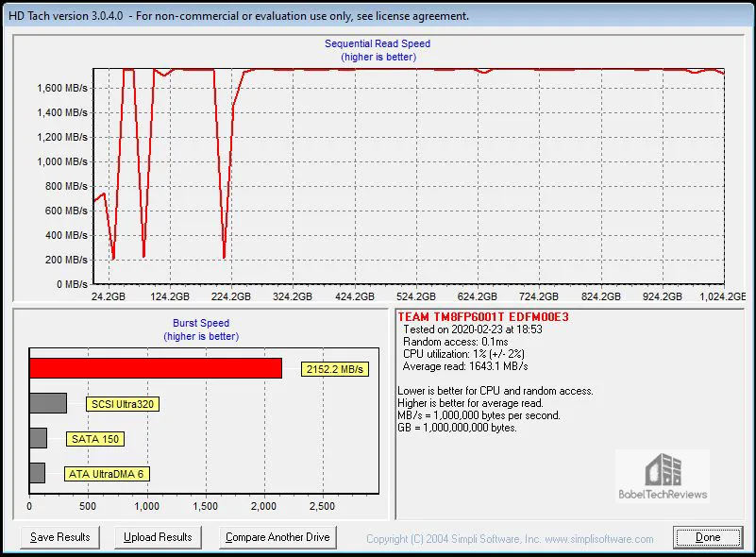Screen dimensions: 756x557
Task: Click the 1,400 MB/s axis label
Action: (x=62, y=112)
